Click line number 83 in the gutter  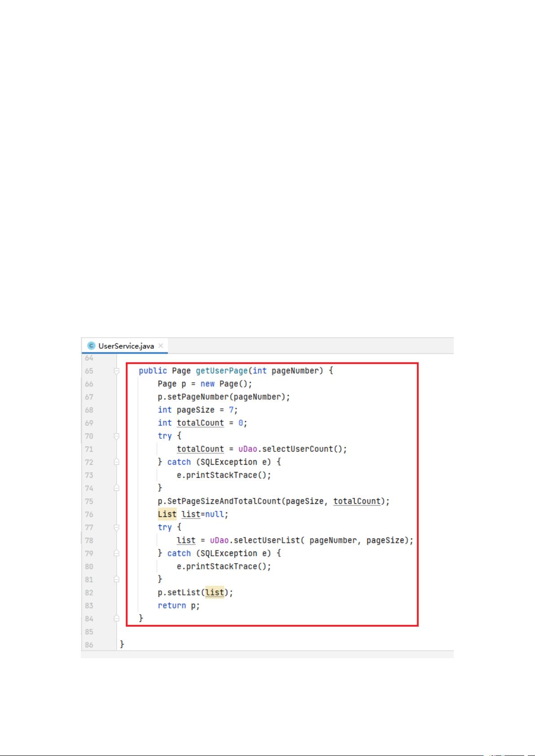tap(89, 605)
